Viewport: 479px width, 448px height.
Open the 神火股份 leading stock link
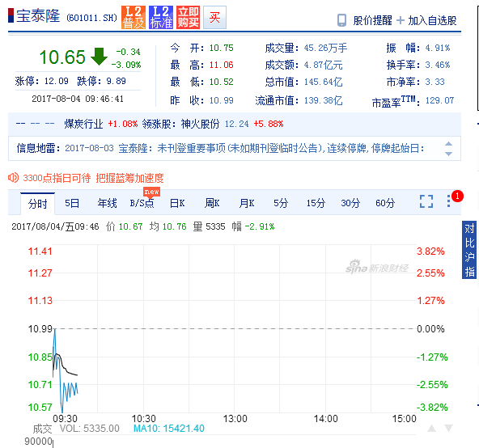click(x=200, y=124)
